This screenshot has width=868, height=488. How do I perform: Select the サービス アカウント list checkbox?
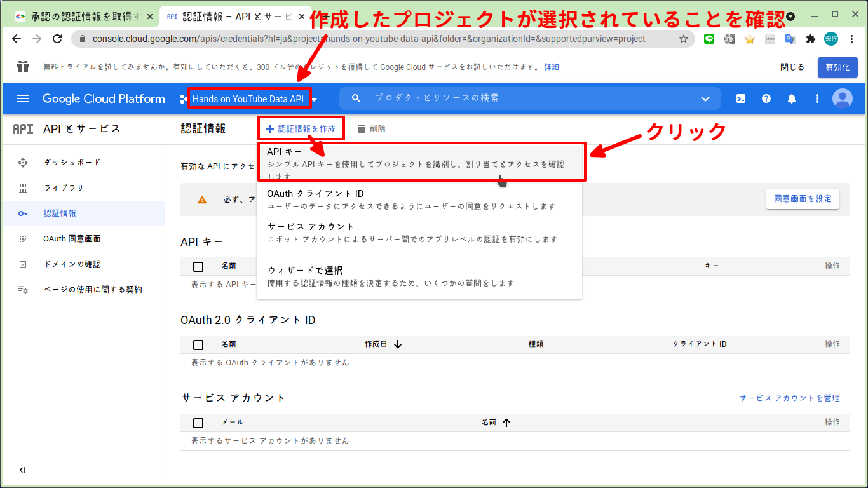pos(198,423)
